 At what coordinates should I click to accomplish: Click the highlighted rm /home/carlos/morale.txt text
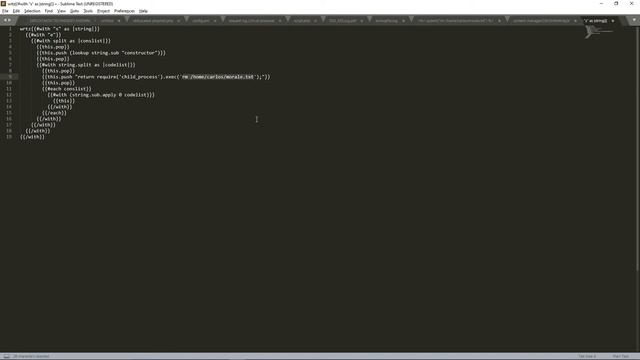[x=218, y=77]
